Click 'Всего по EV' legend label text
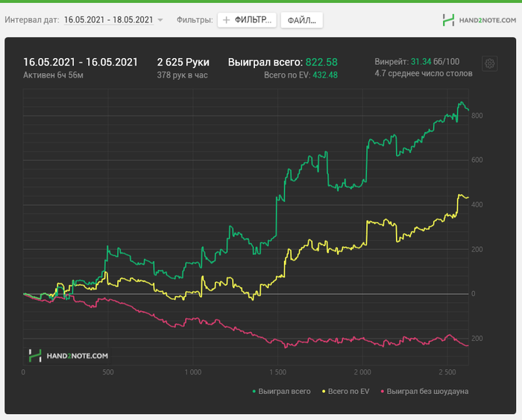522x420 pixels. (348, 392)
